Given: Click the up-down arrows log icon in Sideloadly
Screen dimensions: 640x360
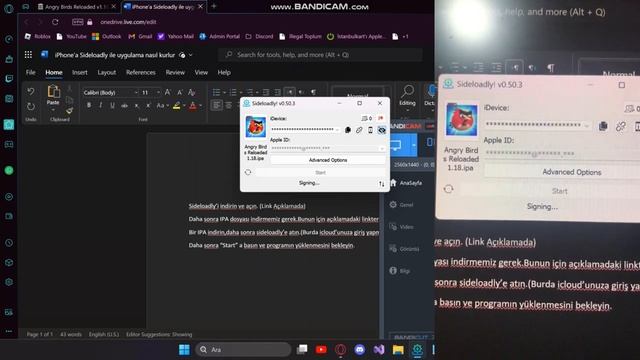Looking at the screenshot, I should [382, 184].
